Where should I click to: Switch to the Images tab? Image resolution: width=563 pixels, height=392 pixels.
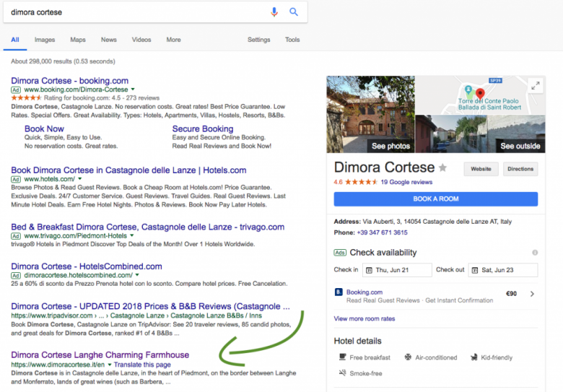tap(45, 40)
